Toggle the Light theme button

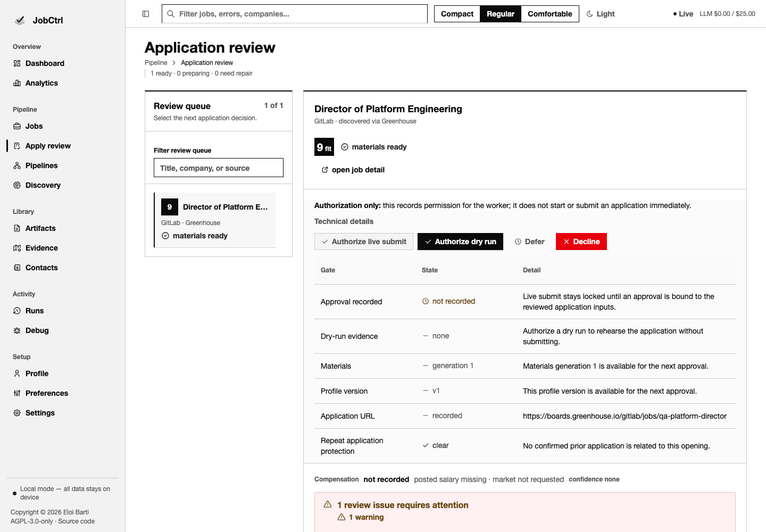[601, 14]
